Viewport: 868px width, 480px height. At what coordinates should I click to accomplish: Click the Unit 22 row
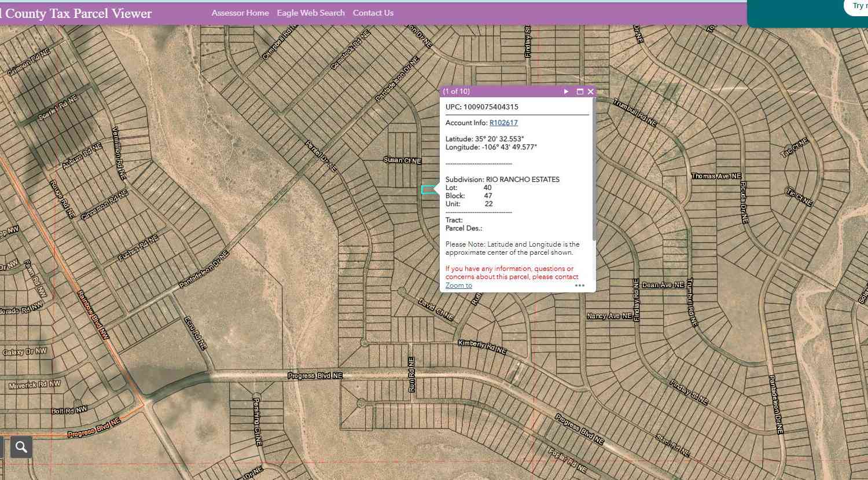tap(469, 204)
